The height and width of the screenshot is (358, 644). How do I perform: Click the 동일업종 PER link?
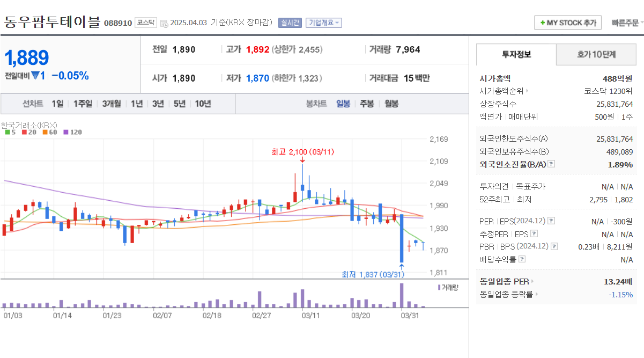[x=504, y=281]
